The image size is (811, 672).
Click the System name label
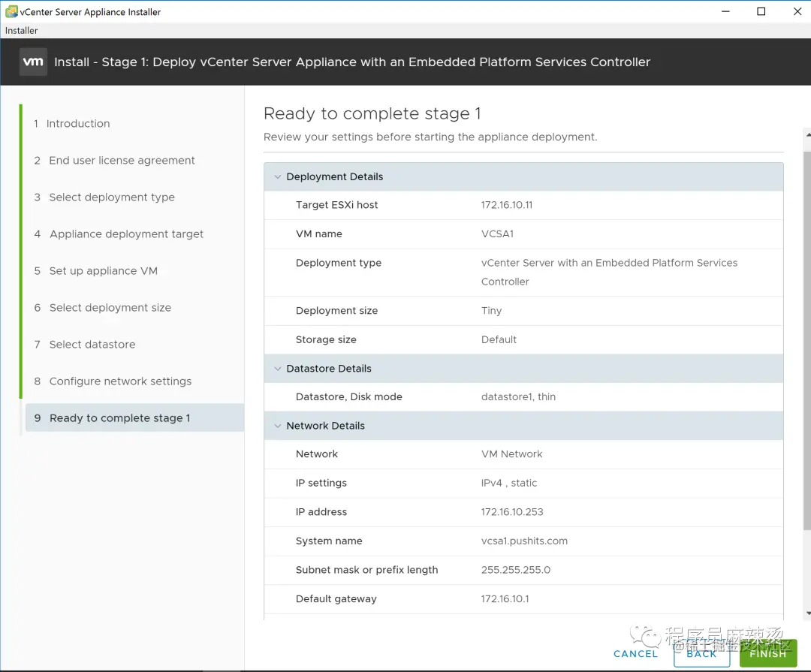(x=329, y=541)
